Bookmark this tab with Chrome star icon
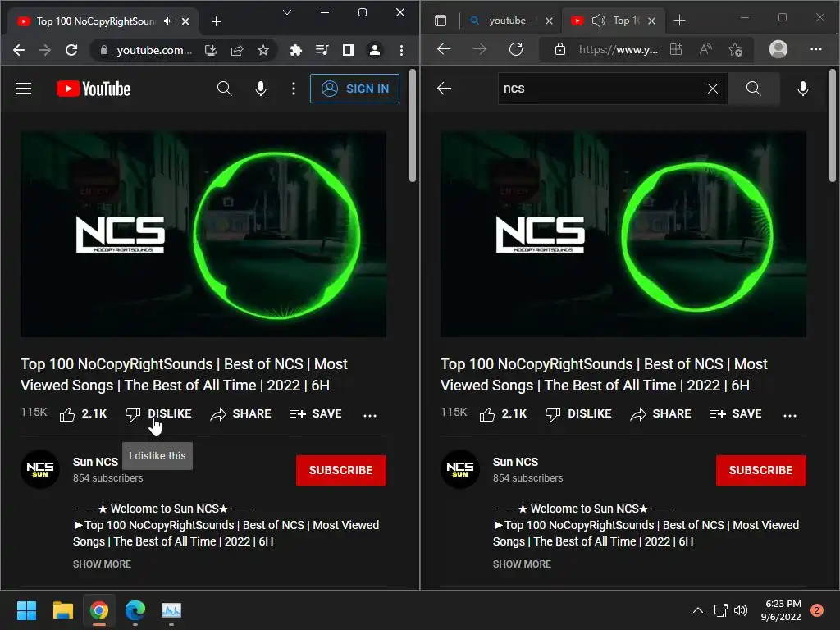Screen dimensions: 840x630 click(263, 50)
